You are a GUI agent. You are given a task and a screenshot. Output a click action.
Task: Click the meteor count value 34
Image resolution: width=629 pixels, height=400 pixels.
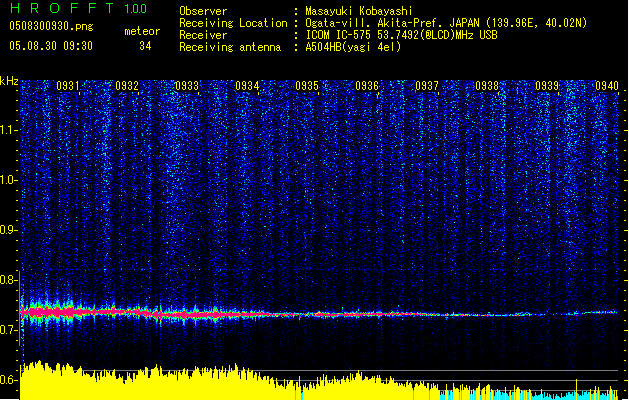145,45
